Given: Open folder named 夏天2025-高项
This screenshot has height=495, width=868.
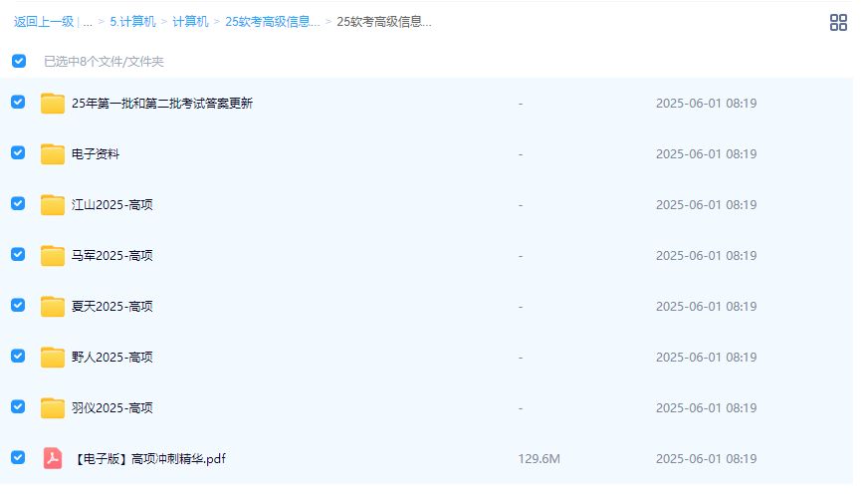Looking at the screenshot, I should pyautogui.click(x=111, y=307).
